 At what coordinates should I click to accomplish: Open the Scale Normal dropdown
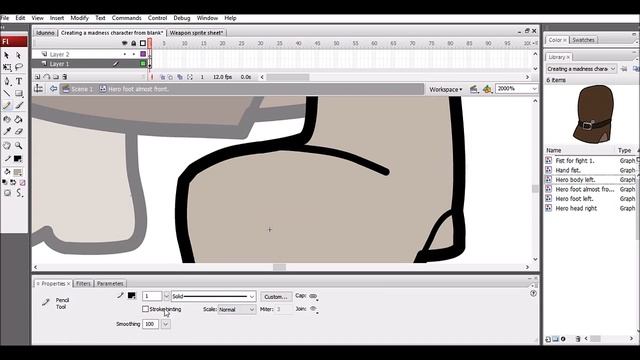tap(237, 309)
